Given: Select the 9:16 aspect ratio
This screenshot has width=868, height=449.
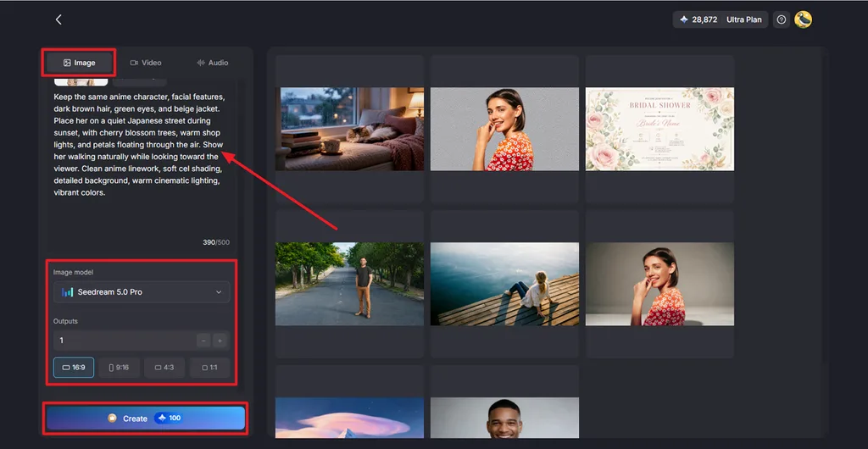Looking at the screenshot, I should click(119, 367).
